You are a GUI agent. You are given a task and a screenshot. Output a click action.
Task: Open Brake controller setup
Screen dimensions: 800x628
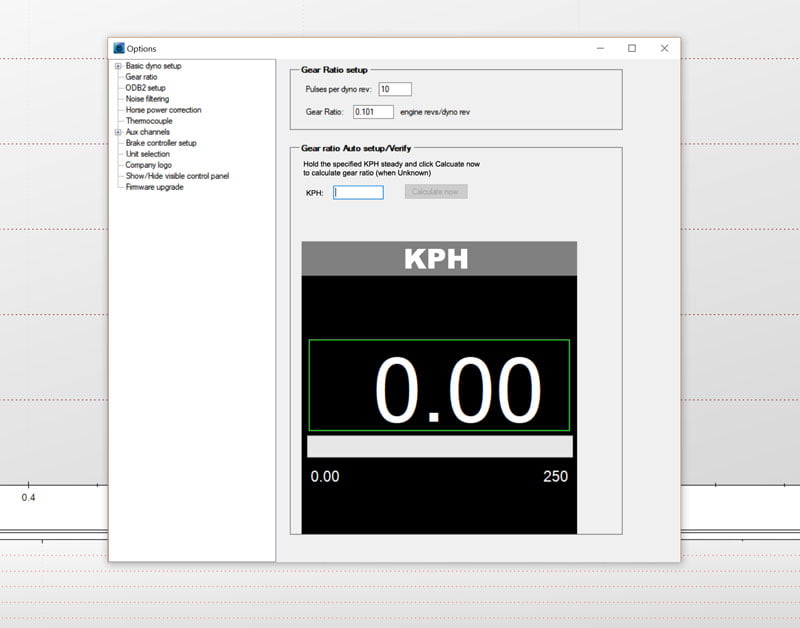tap(161, 143)
